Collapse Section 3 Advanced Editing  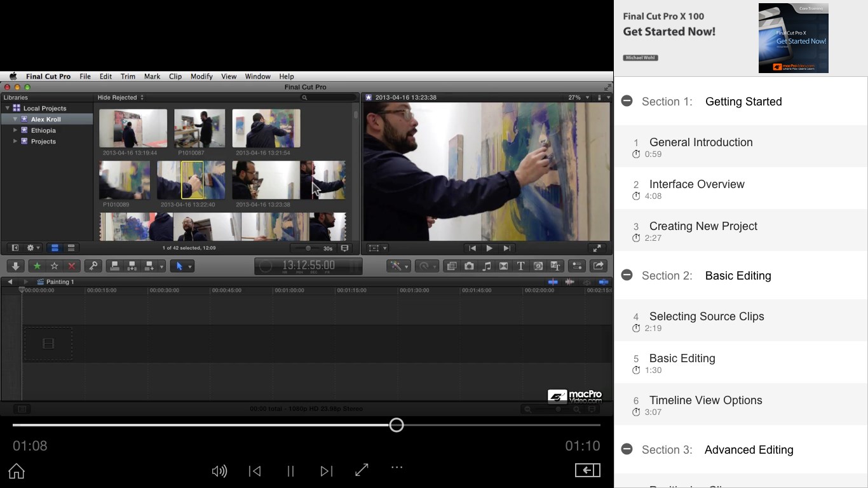tap(627, 449)
